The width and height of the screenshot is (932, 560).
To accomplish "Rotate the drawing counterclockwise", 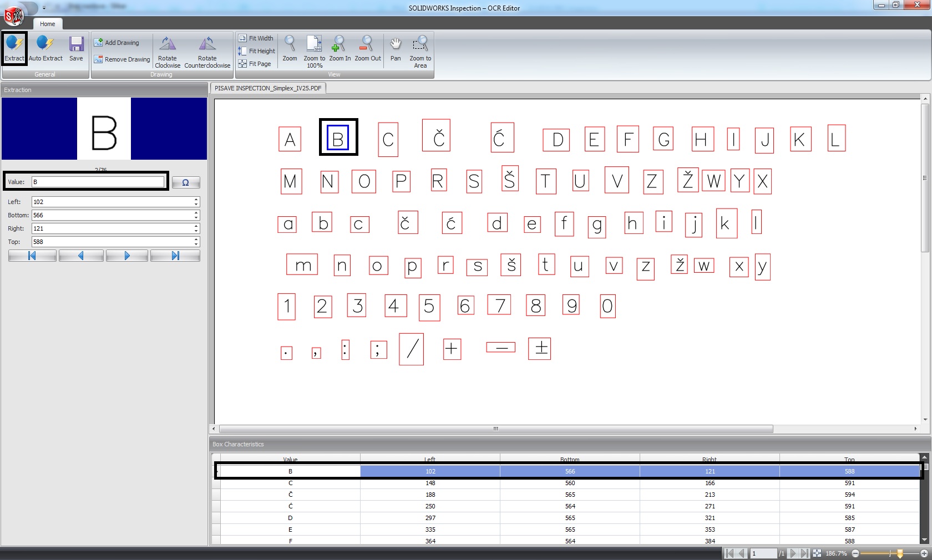I will [207, 50].
